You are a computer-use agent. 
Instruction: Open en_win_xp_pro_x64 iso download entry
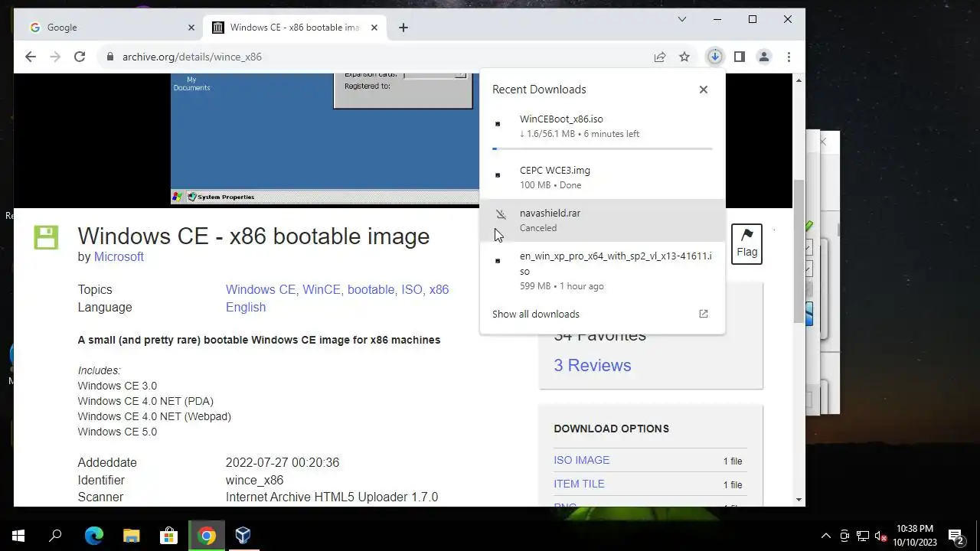603,270
